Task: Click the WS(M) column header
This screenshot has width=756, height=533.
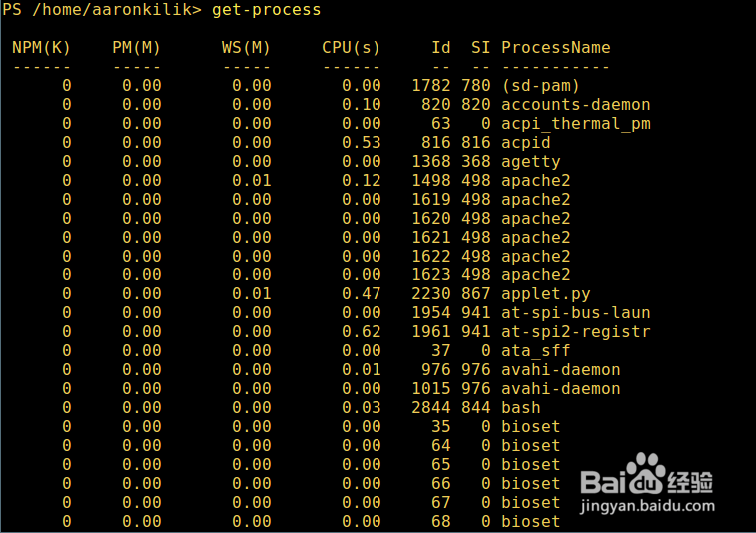Action: point(246,48)
